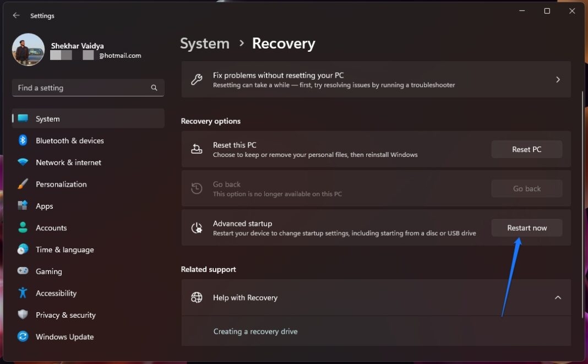588x364 pixels.
Task: Click the Find a setting search box
Action: [x=88, y=88]
